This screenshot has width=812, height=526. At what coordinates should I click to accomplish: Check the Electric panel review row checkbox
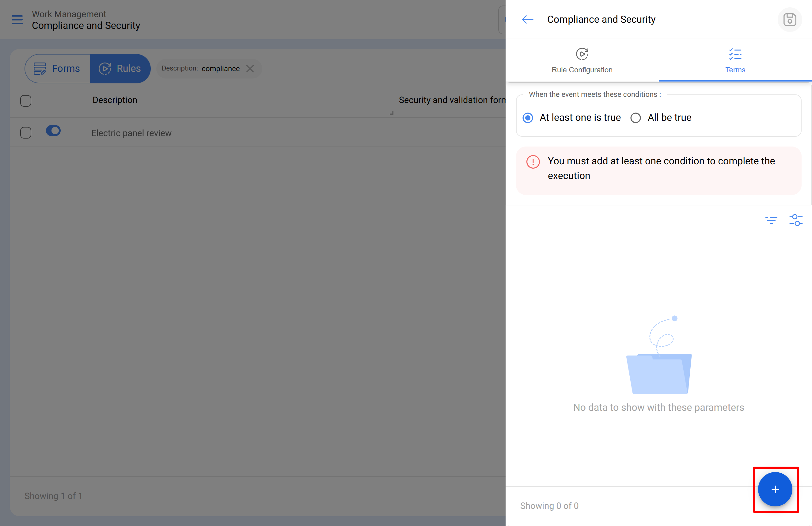pos(26,133)
